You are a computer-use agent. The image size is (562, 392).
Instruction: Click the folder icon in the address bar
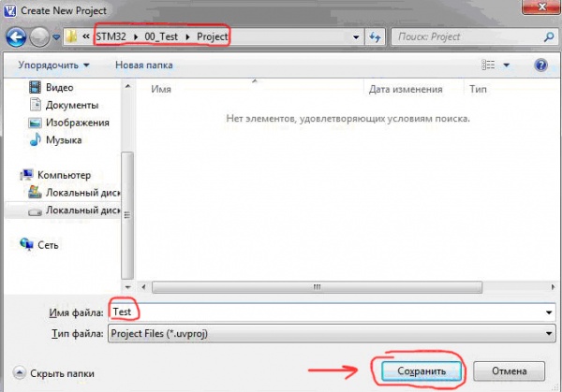pos(72,36)
